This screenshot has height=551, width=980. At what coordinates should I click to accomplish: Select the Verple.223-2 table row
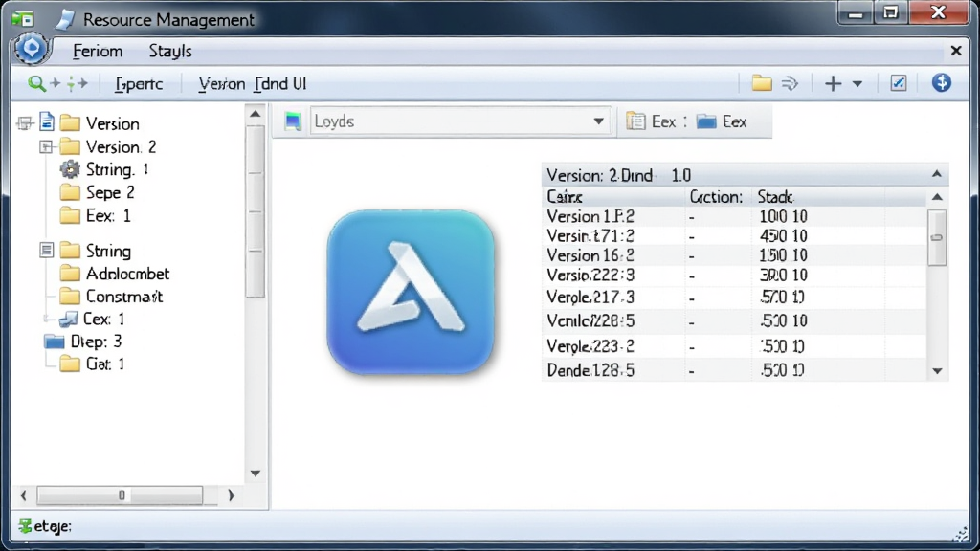coord(734,346)
